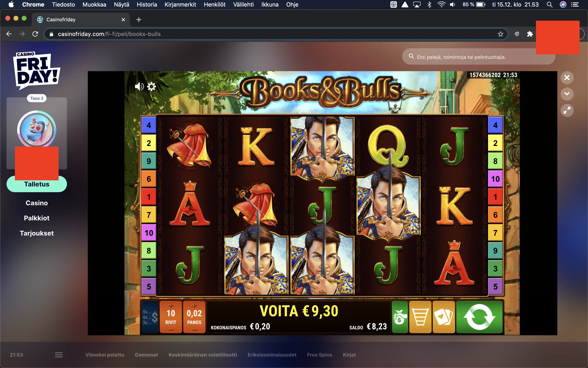Go forward in browser history
This screenshot has width=588, height=368.
pos(22,34)
